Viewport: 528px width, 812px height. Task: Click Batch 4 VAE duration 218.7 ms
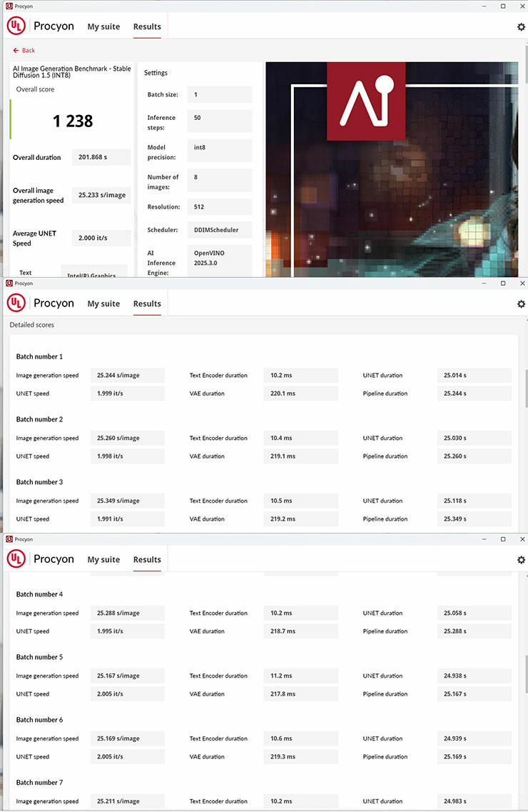tap(300, 631)
